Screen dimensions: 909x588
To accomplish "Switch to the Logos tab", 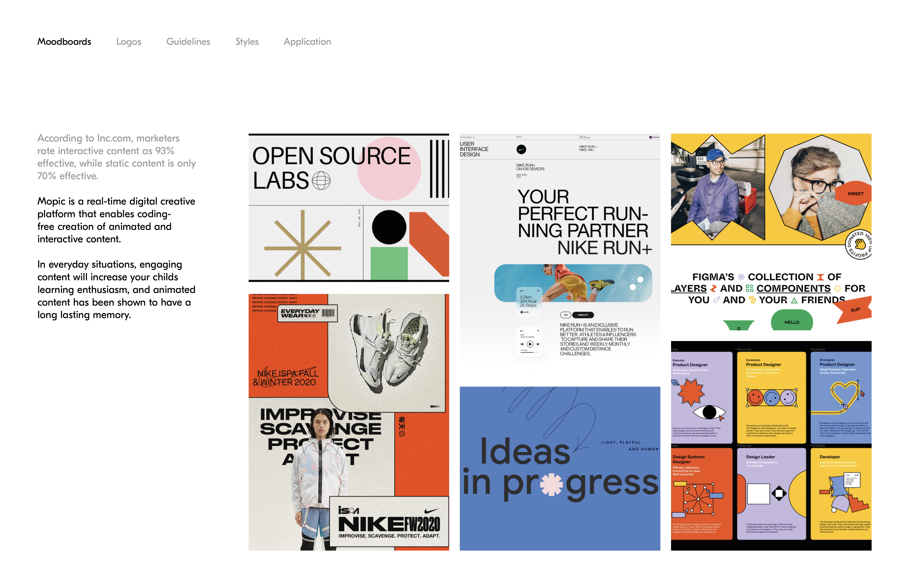I will click(x=129, y=42).
